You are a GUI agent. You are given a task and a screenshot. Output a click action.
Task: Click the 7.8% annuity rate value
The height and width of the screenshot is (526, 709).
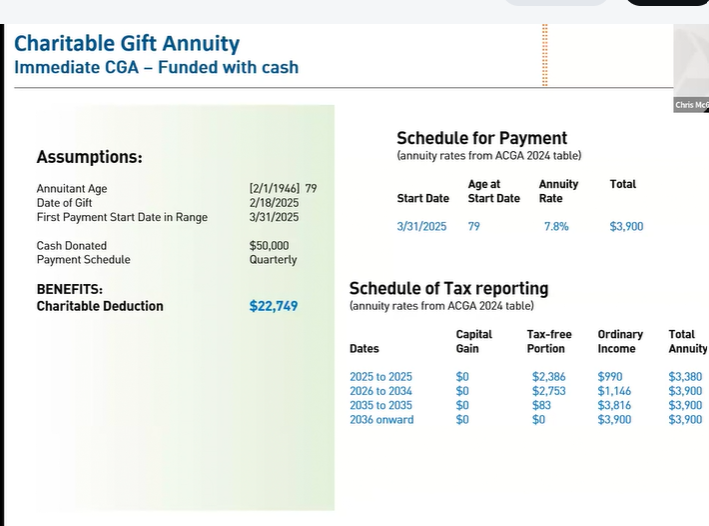(556, 227)
